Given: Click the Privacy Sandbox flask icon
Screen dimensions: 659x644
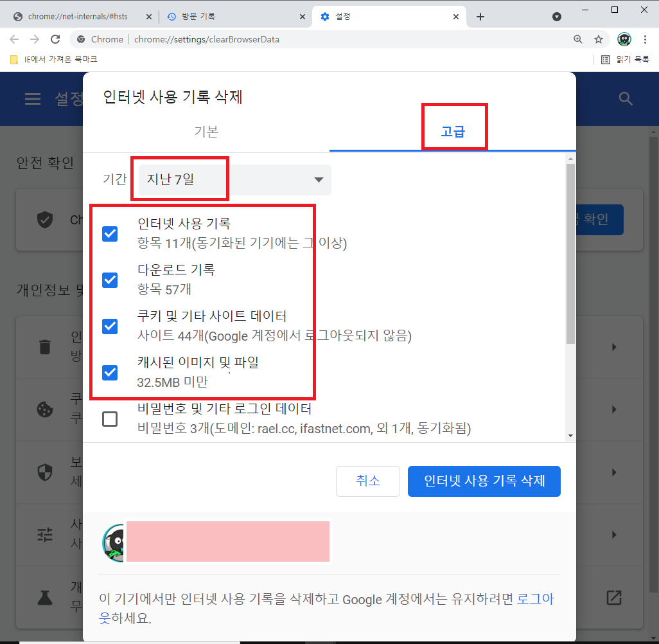Looking at the screenshot, I should click(x=45, y=597).
